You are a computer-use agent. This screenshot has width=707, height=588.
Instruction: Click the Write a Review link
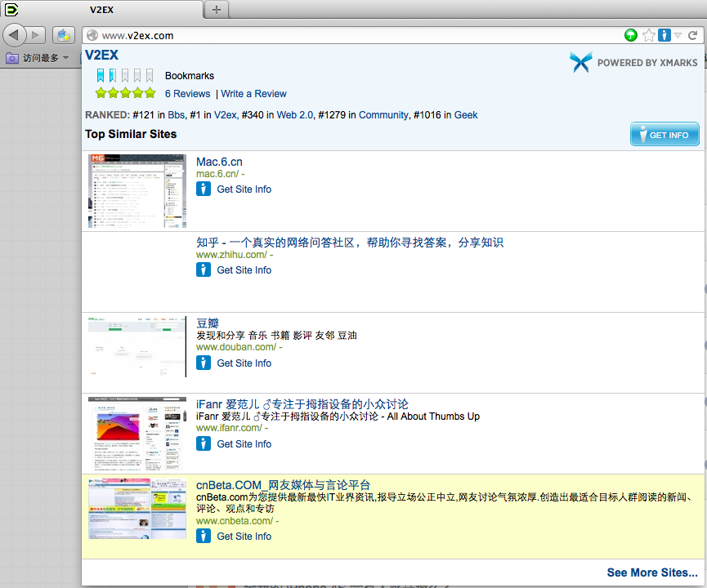pos(254,94)
